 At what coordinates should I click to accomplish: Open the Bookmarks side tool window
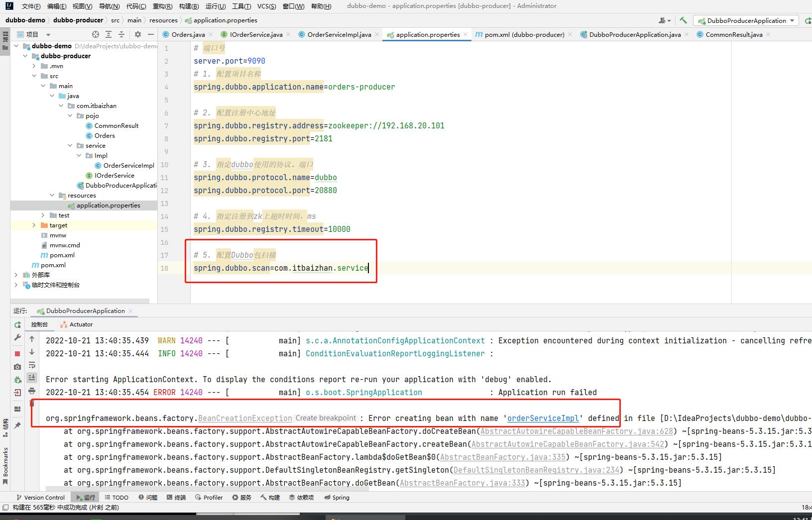pyautogui.click(x=5, y=466)
